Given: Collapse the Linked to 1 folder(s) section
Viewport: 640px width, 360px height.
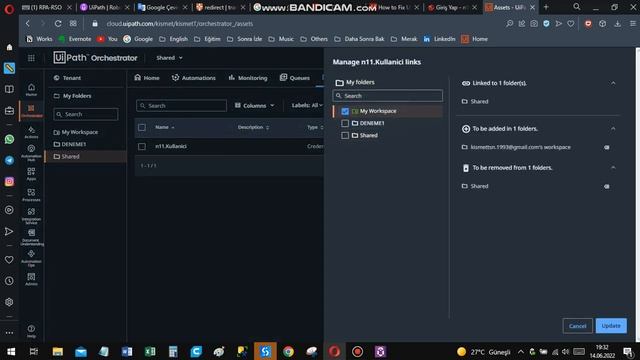Looking at the screenshot, I should (x=613, y=83).
